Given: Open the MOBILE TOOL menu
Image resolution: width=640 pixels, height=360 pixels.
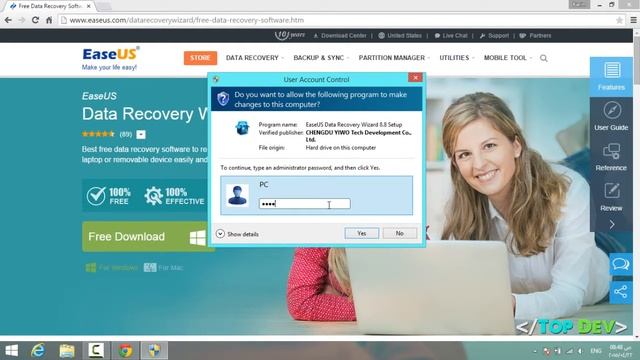Looking at the screenshot, I should (x=508, y=58).
